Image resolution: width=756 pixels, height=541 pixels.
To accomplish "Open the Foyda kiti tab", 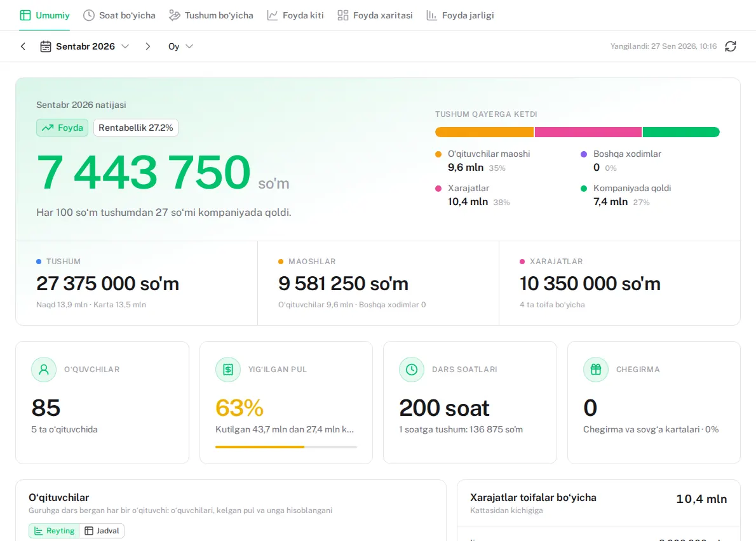I will [295, 15].
